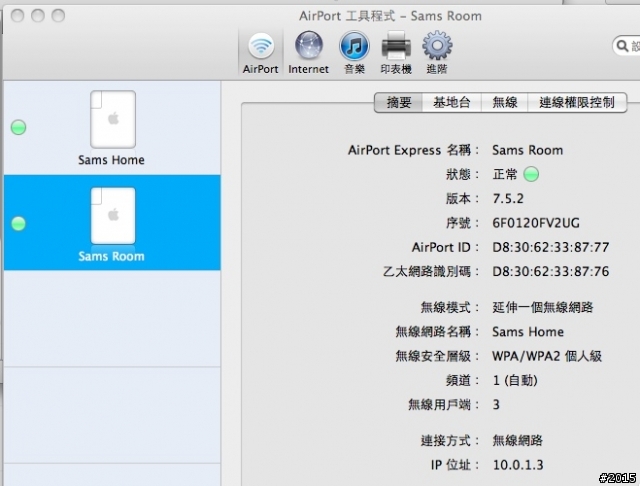
Task: Click the Sams Room label in sidebar
Action: click(111, 256)
